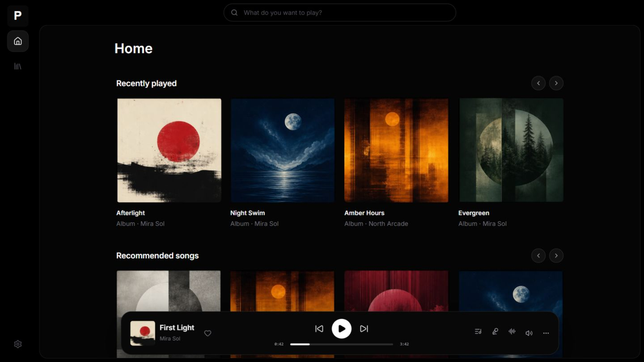Open North Arcade artist text

[388, 224]
